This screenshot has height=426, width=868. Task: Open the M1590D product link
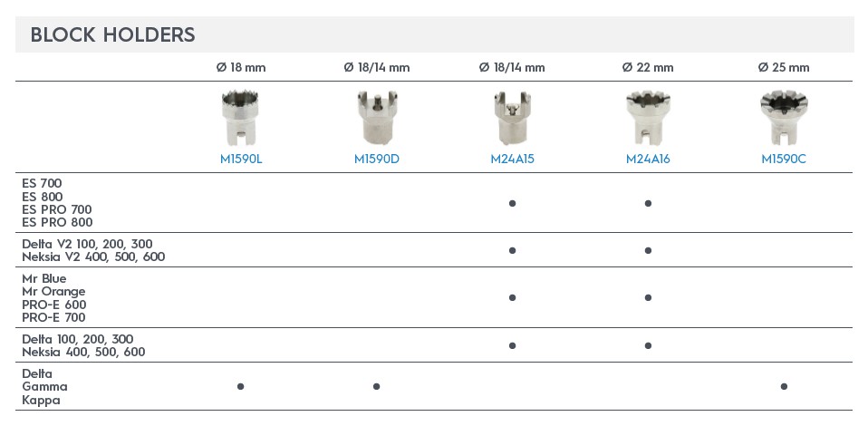(x=377, y=160)
